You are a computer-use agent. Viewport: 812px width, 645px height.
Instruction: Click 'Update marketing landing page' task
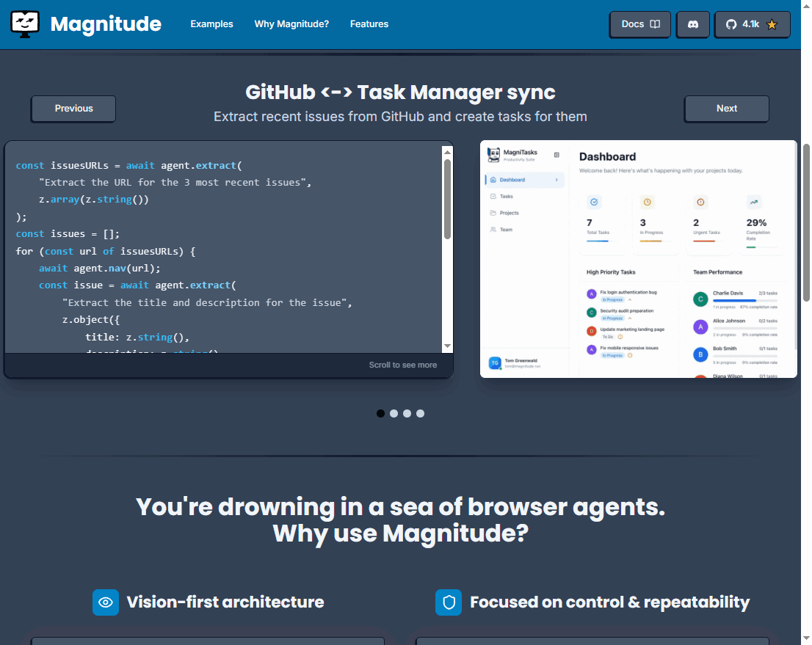(x=632, y=329)
